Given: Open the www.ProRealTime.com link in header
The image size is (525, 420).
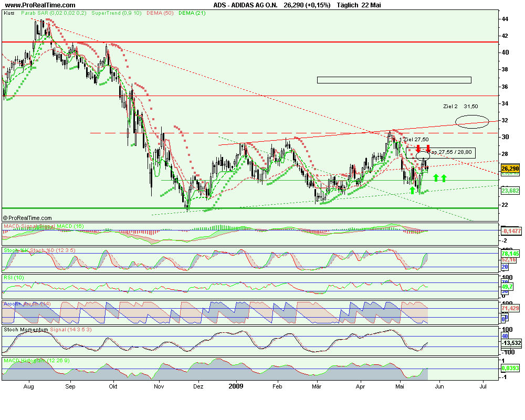Looking at the screenshot, I should [x=39, y=5].
